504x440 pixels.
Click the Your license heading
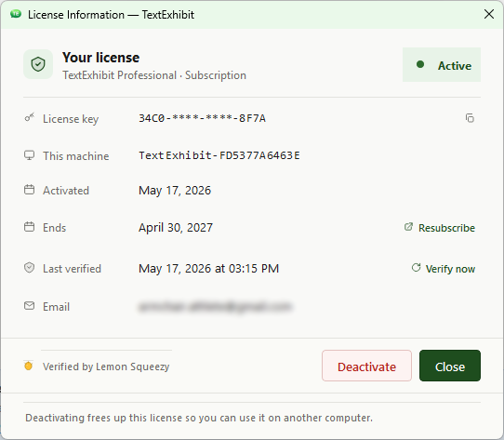[101, 58]
